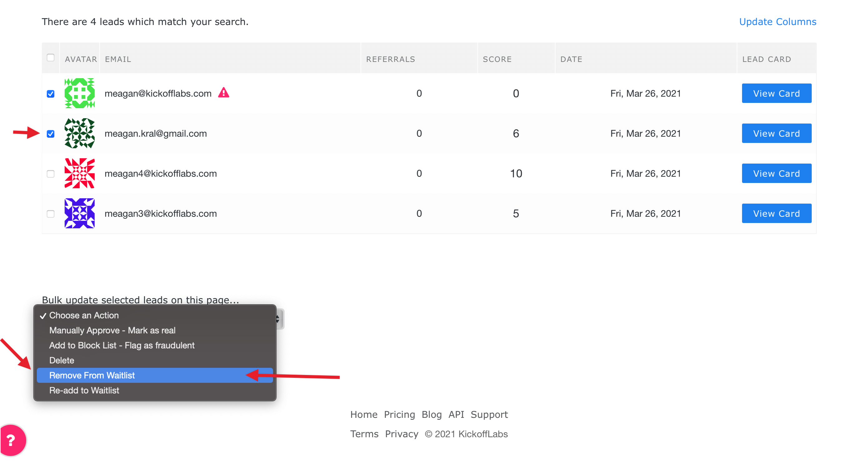
Task: Click email meagan3@kickofflabs.com
Action: pyautogui.click(x=160, y=214)
